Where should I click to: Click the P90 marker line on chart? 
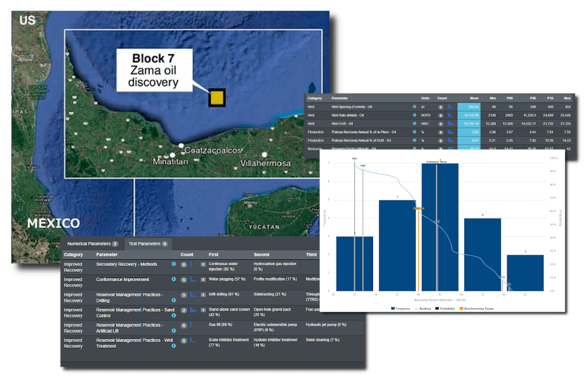point(363,228)
